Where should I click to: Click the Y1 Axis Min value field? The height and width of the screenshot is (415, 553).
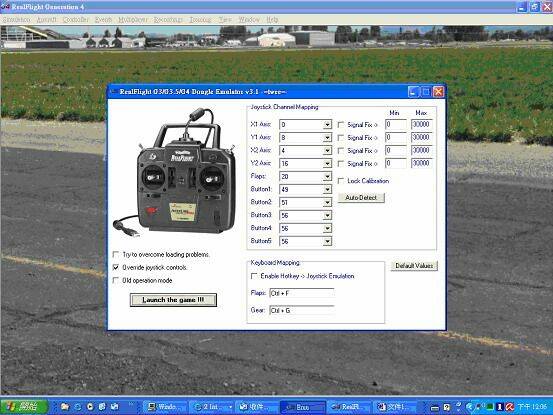pos(396,138)
